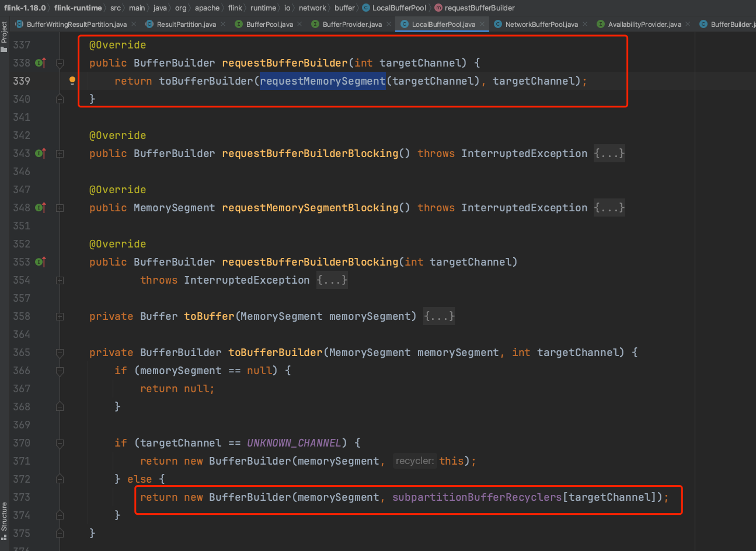Expand folded requestMemorySegmentBlocking at line 348
This screenshot has width=756, height=551.
[x=60, y=208]
